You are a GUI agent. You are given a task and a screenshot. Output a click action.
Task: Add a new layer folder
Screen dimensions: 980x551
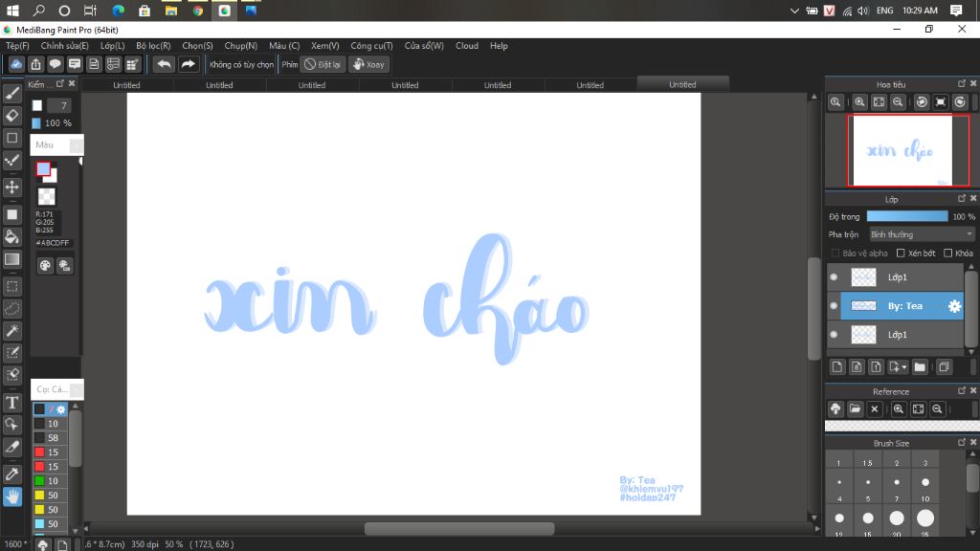point(920,367)
